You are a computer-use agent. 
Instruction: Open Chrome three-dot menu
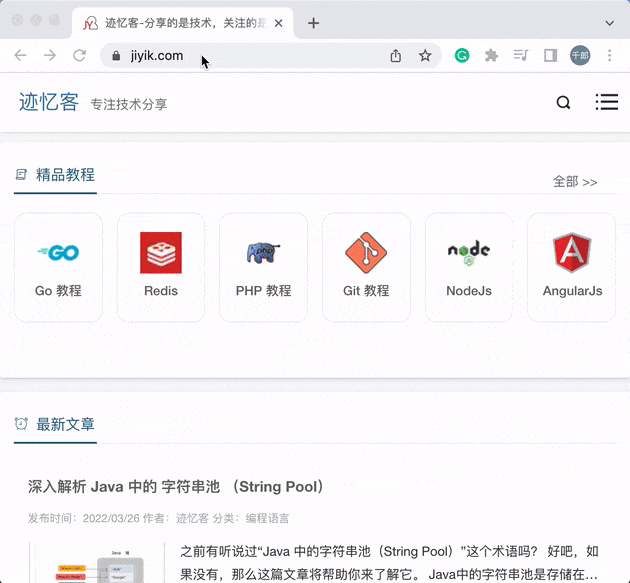(x=610, y=55)
